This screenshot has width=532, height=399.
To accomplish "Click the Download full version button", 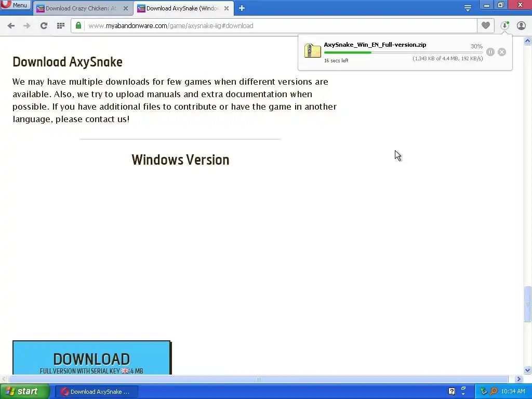I will [92, 357].
